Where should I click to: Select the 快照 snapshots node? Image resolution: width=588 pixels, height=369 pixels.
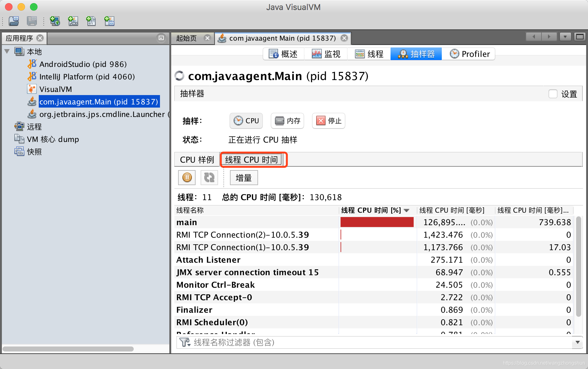[34, 152]
